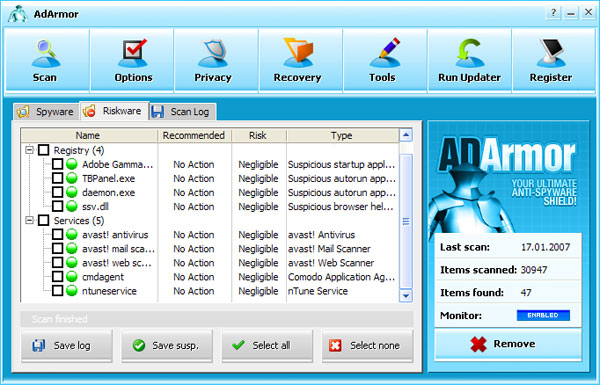The image size is (600, 385).
Task: Click the Remove button
Action: click(508, 344)
